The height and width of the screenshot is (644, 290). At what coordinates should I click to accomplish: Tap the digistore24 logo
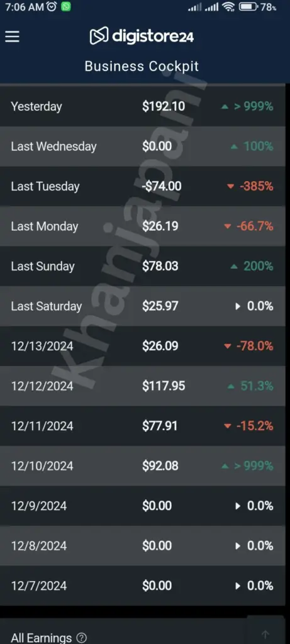pyautogui.click(x=142, y=36)
